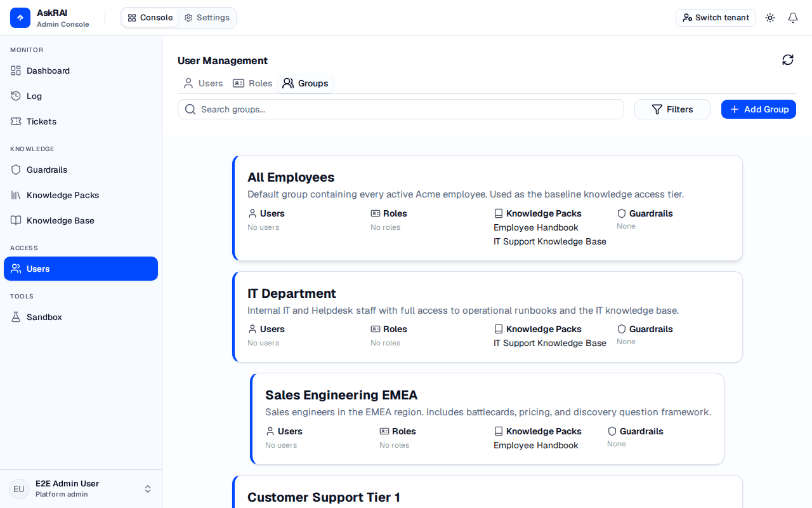Open the Roles tab
The height and width of the screenshot is (508, 812).
[252, 83]
